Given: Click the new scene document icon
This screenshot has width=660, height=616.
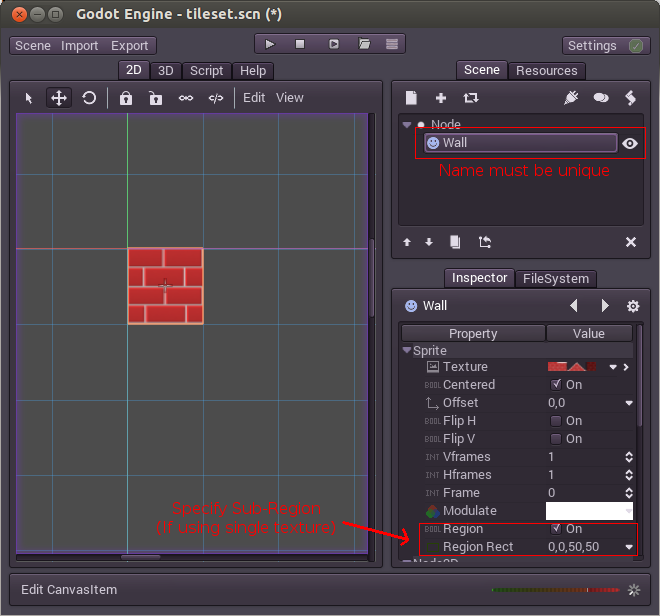Looking at the screenshot, I should [x=411, y=98].
